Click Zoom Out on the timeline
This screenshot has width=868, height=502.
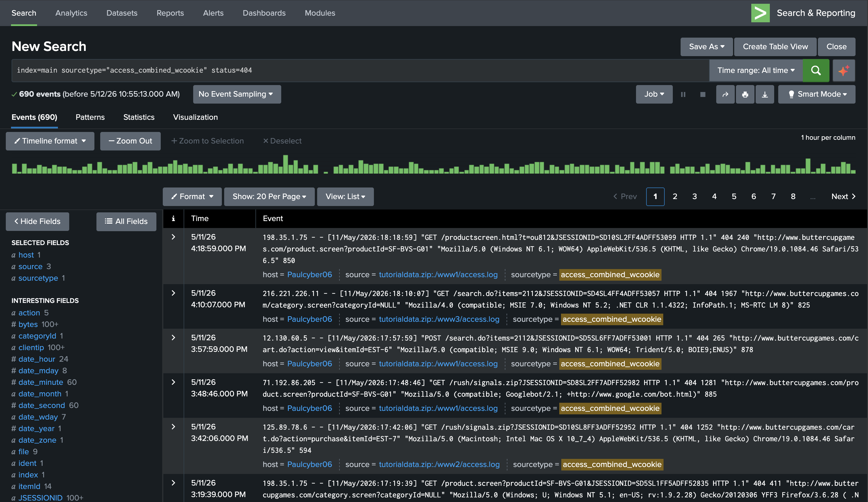point(130,141)
